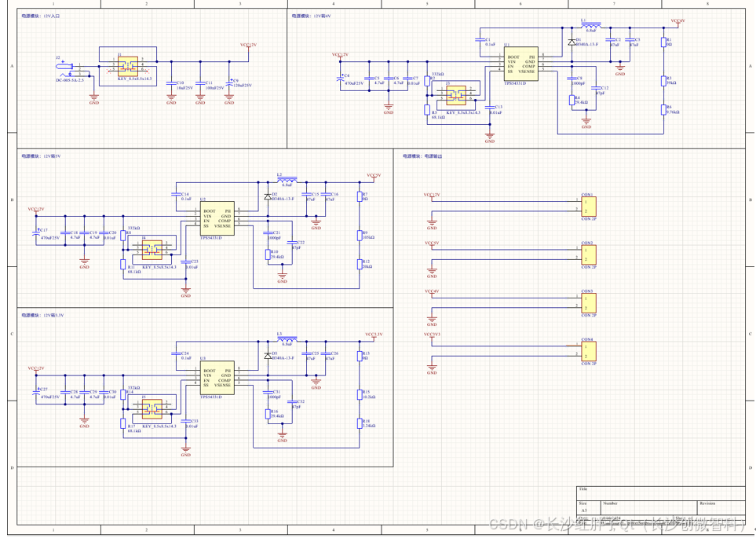This screenshot has width=756, height=538.
Task: Select the D1 B340A-13-F diode
Action: click(x=570, y=40)
